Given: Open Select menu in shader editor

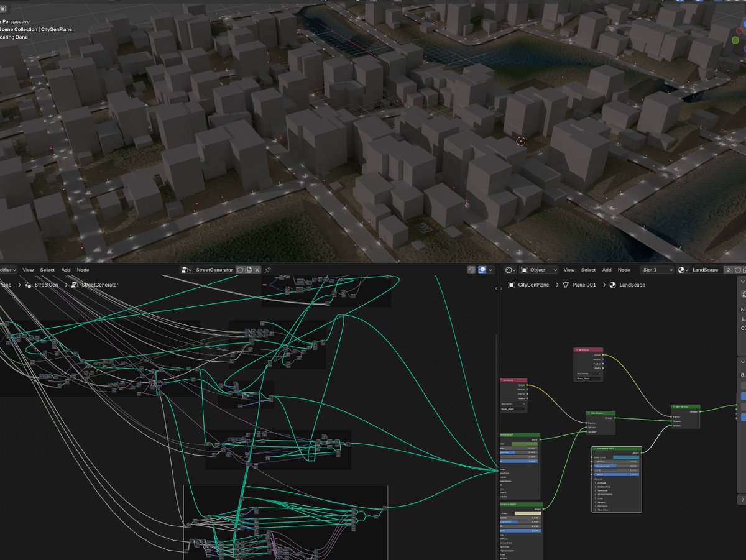Looking at the screenshot, I should click(x=588, y=270).
